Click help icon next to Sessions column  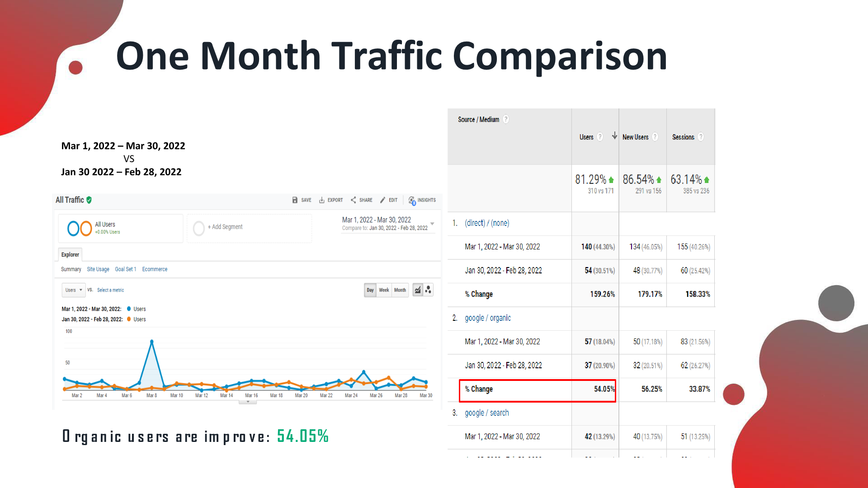point(701,137)
